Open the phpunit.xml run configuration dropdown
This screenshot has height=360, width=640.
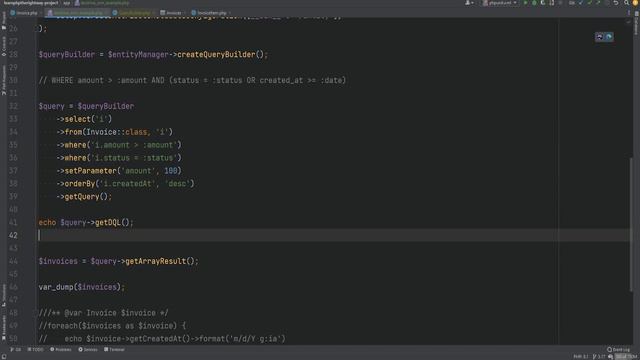tap(500, 3)
